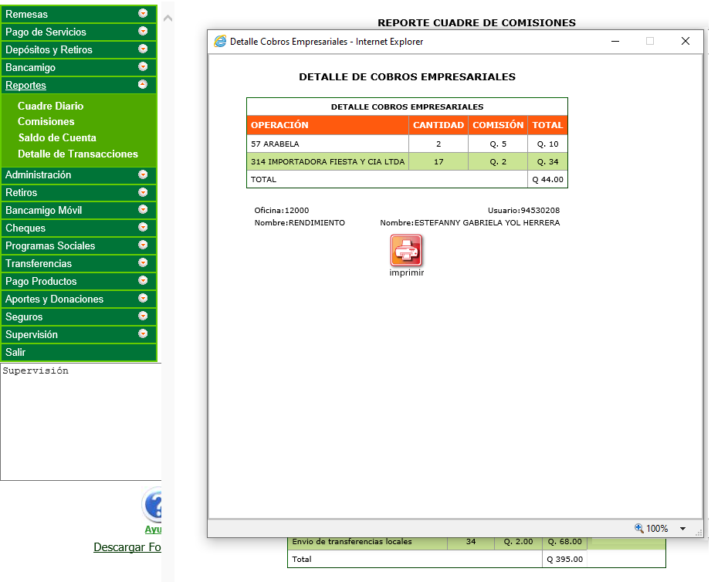Expand the Remesas menu arrow

(143, 14)
